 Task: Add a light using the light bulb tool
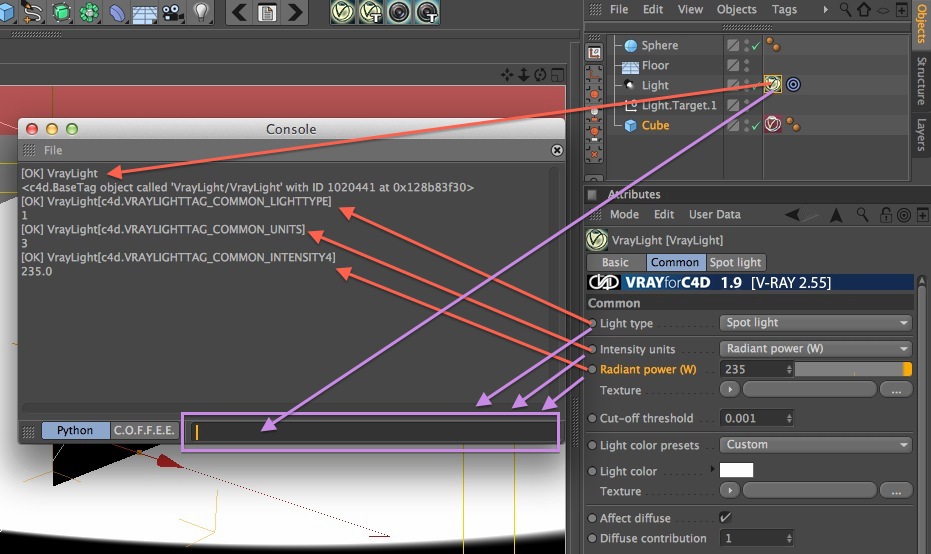coord(202,11)
